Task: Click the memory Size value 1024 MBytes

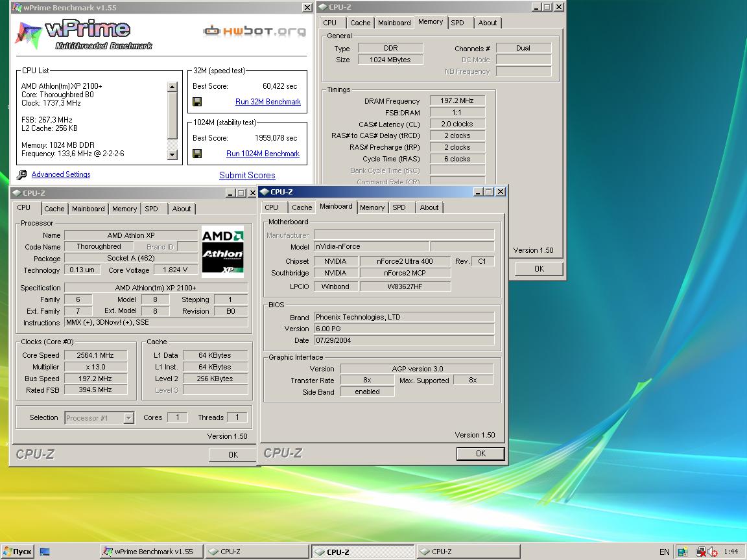Action: 390,60
